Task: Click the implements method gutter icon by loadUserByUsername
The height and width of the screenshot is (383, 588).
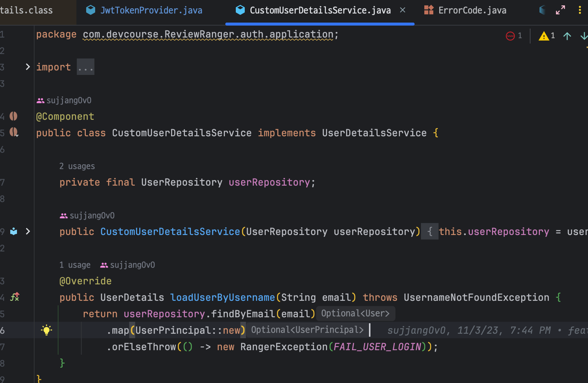Action: [15, 297]
